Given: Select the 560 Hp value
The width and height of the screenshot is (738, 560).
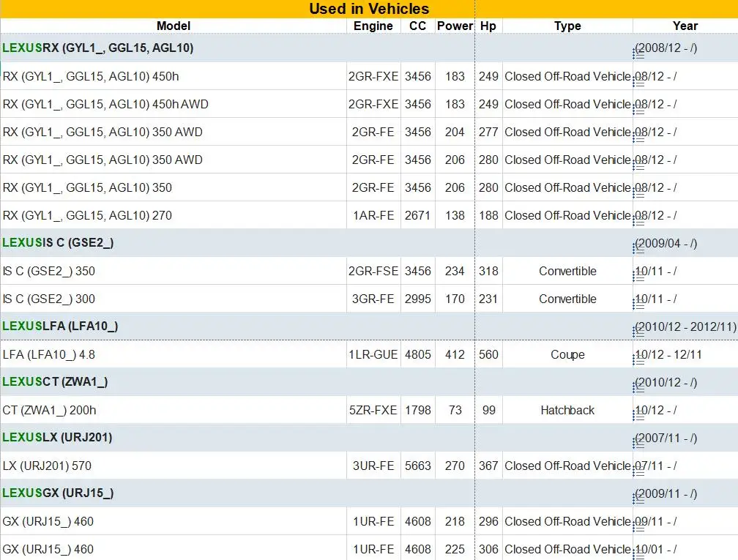Looking at the screenshot, I should pyautogui.click(x=488, y=354).
